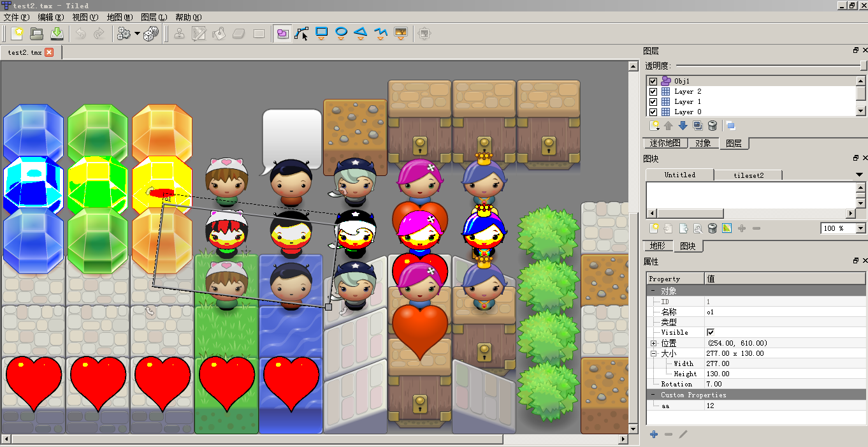868x447 pixels.
Task: Click the Save map icon
Action: coord(57,34)
